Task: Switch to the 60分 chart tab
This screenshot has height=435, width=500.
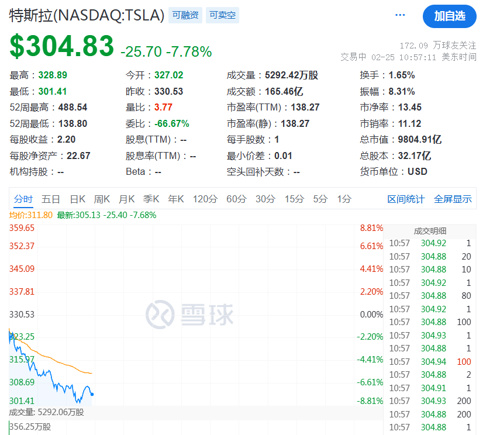Action: (x=236, y=199)
